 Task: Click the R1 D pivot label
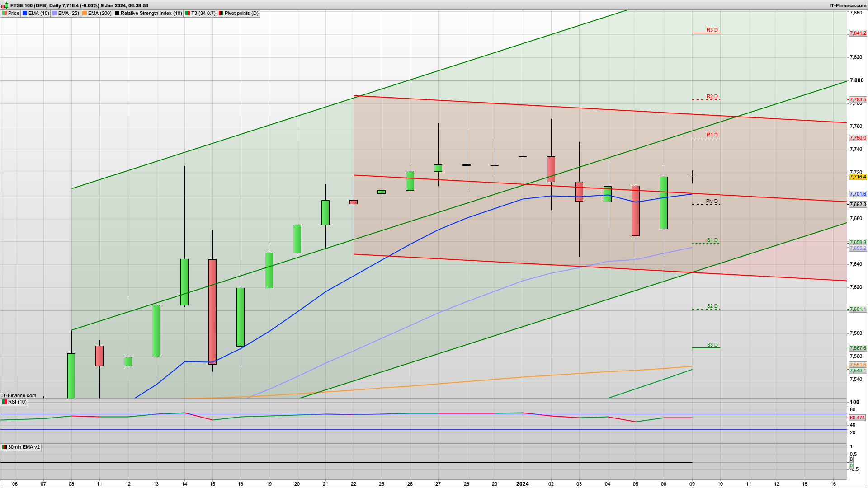(x=712, y=135)
